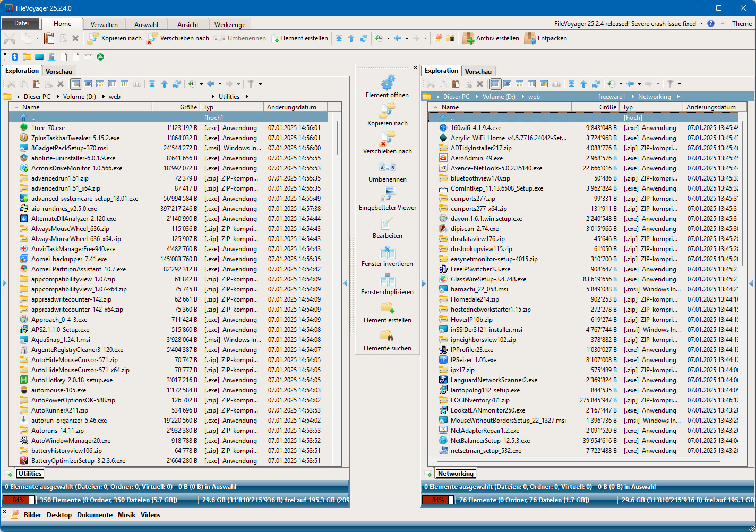Select the left pane first list view mode button
The width and height of the screenshot is (756, 532).
[x=75, y=84]
